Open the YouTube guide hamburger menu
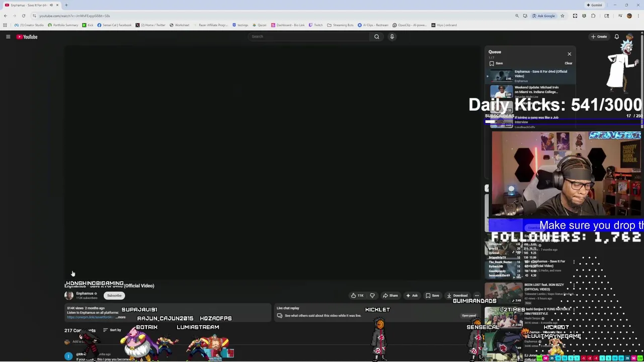 [8, 37]
